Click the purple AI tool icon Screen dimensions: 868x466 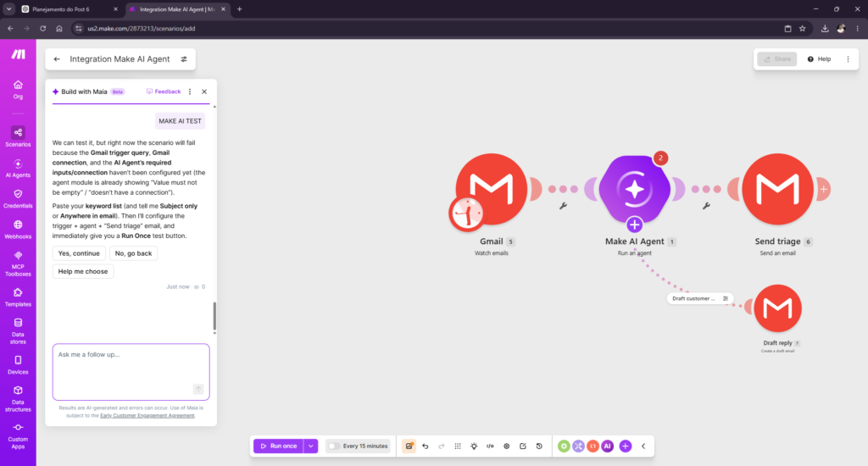coord(607,446)
